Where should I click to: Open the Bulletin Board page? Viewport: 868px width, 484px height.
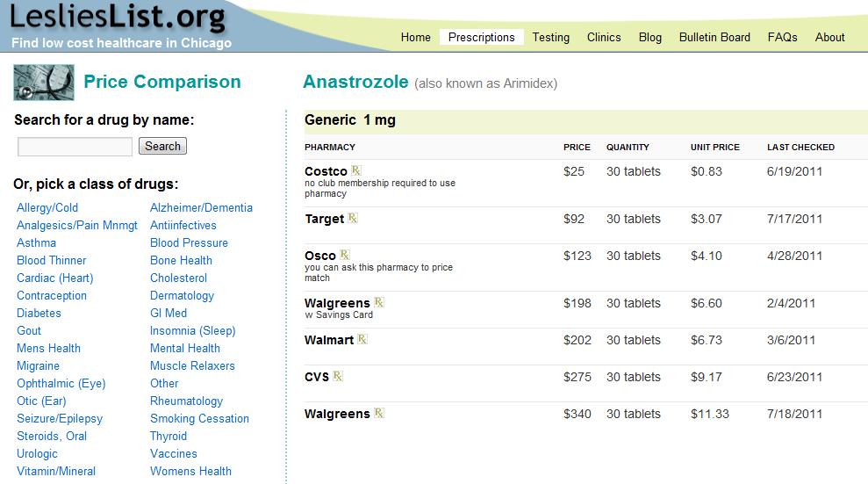[x=714, y=37]
